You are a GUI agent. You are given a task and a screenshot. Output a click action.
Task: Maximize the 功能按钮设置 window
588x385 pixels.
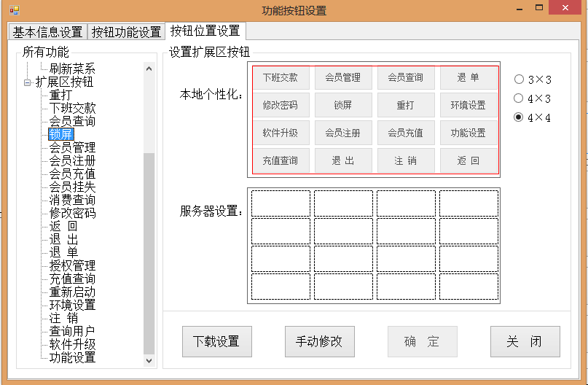539,8
